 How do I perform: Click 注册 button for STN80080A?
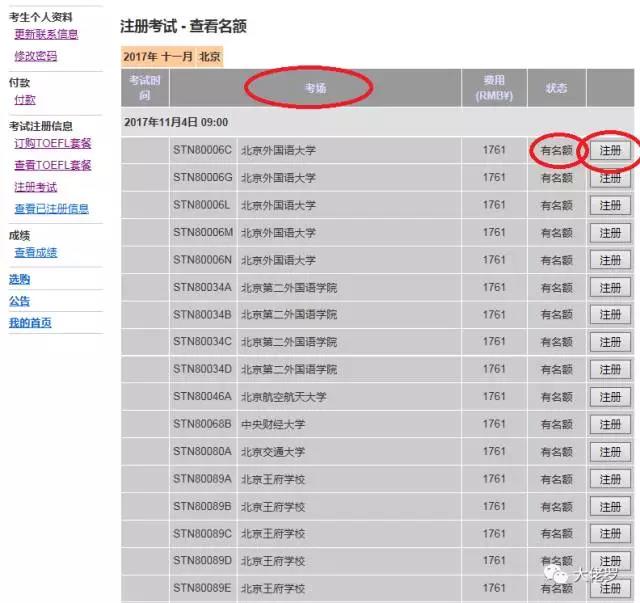(x=610, y=452)
